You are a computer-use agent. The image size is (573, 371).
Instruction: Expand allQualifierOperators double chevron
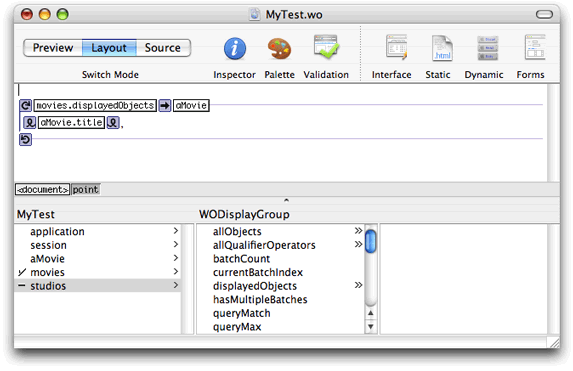pos(358,244)
